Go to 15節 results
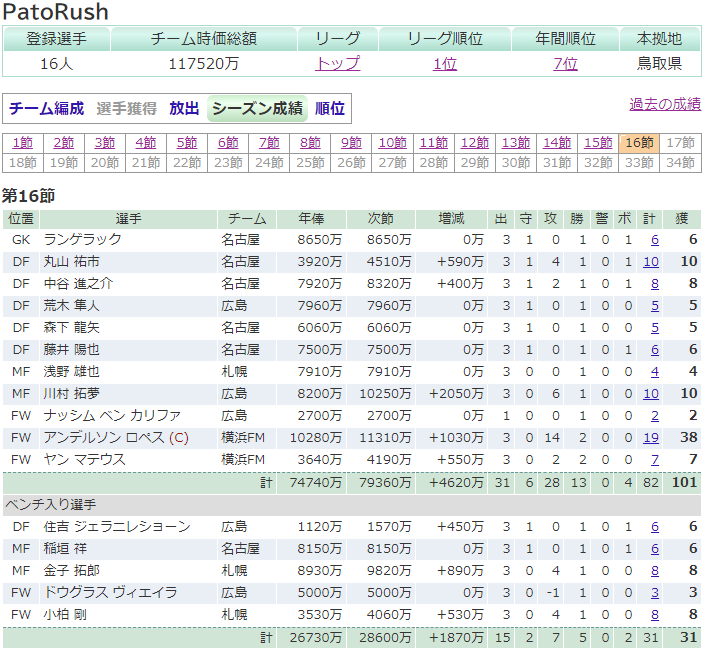Viewport: 703px width, 651px height. (x=598, y=143)
